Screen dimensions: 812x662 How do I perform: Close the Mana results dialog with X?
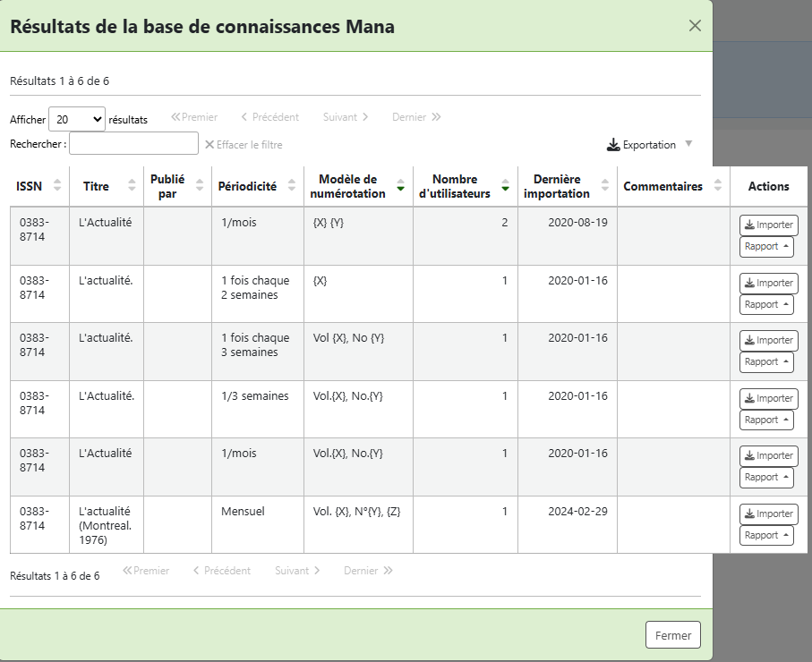click(695, 26)
